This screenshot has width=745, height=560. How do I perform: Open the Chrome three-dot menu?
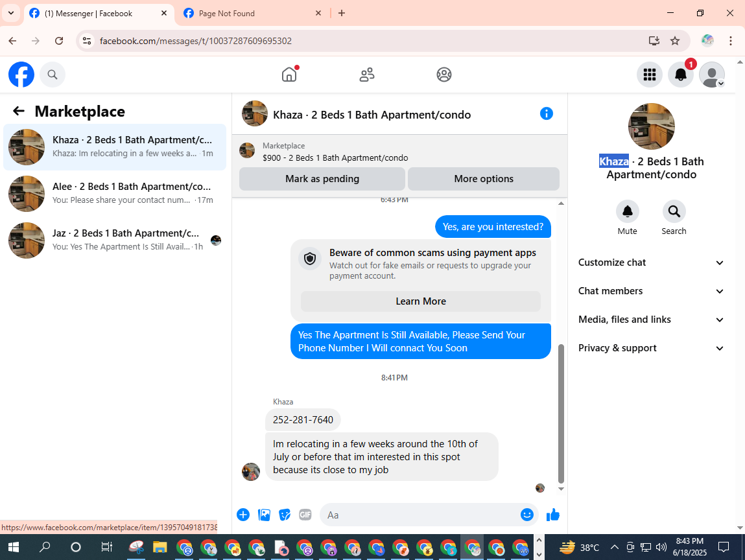click(x=730, y=41)
